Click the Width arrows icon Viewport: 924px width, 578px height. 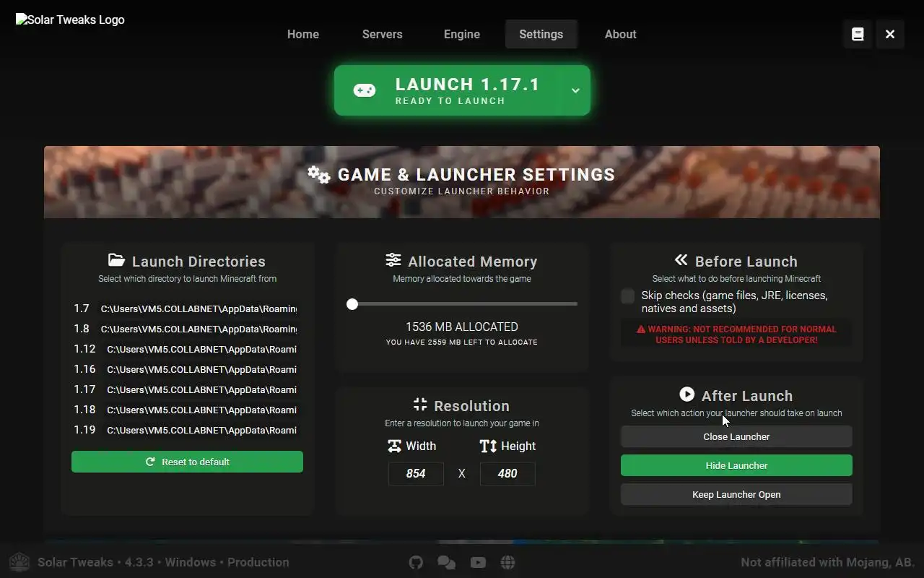(x=394, y=446)
